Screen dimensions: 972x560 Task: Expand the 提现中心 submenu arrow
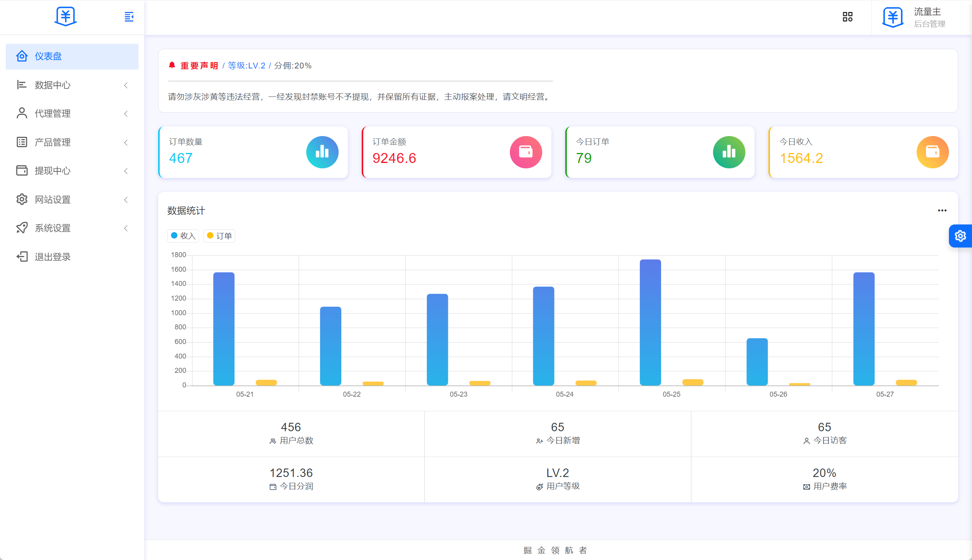click(126, 171)
